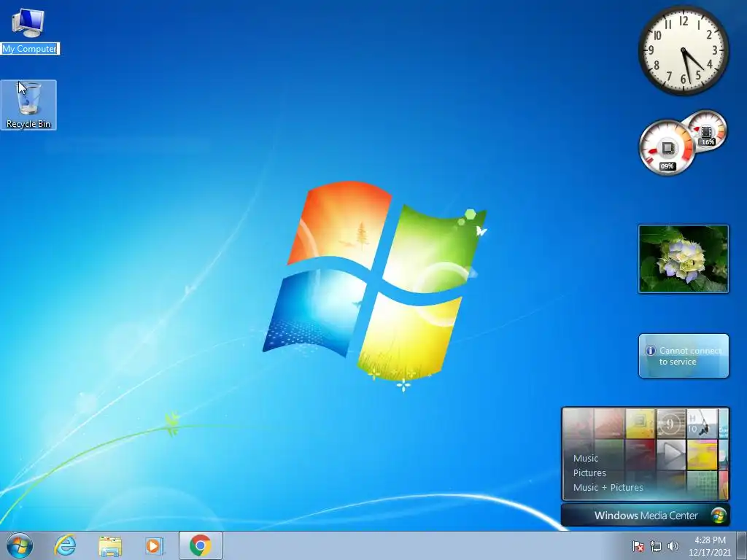Click the Show desktop button strip
The height and width of the screenshot is (560, 747).
742,545
